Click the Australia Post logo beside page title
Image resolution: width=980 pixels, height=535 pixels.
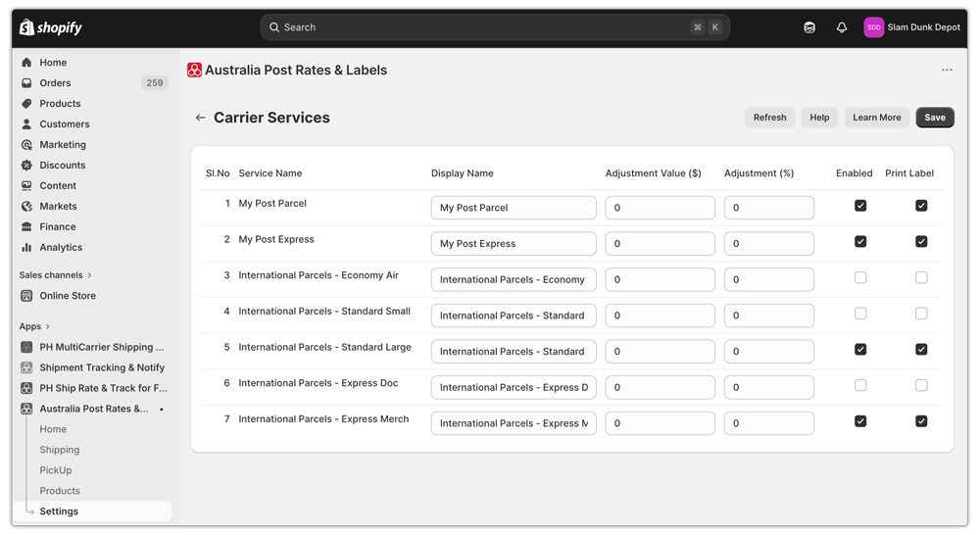coord(194,70)
